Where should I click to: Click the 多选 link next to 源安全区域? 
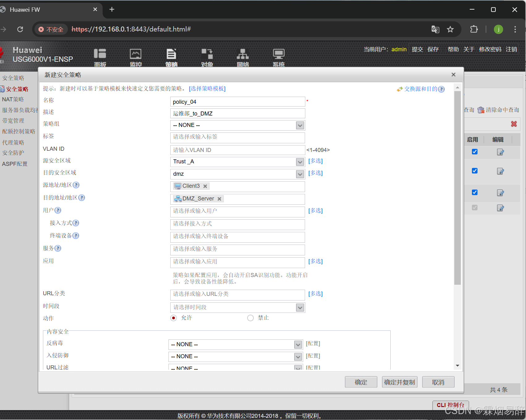[x=316, y=161]
